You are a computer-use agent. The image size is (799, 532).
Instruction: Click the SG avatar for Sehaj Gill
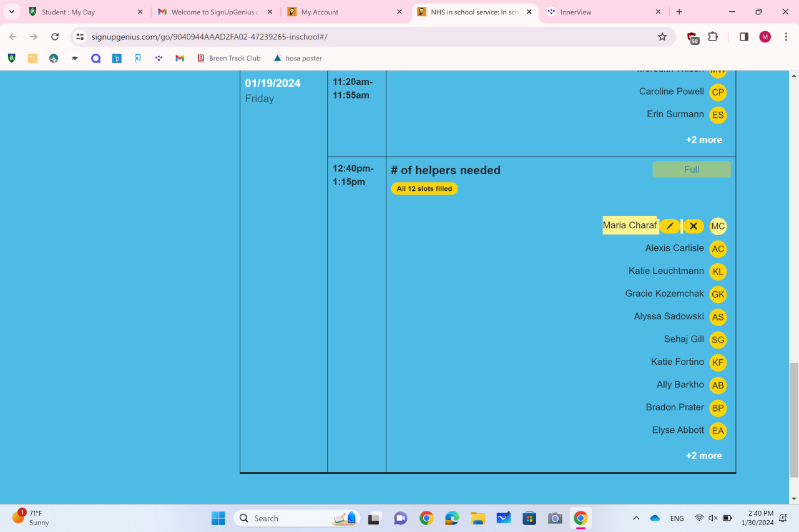[718, 340]
